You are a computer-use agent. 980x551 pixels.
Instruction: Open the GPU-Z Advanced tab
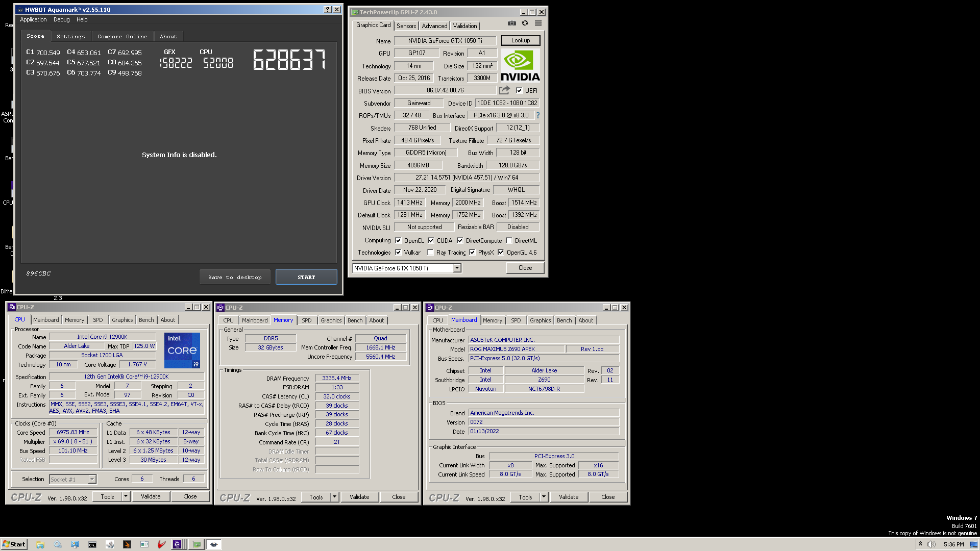click(434, 26)
